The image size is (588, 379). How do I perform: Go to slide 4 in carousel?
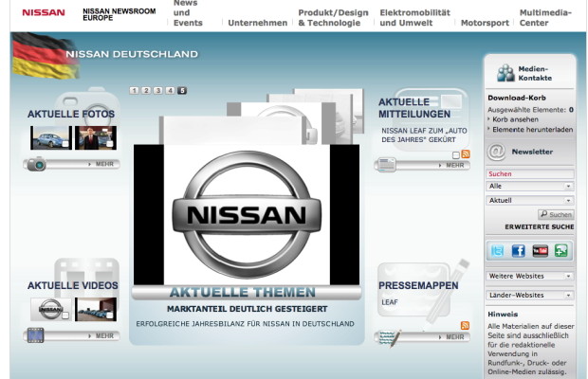coord(171,90)
